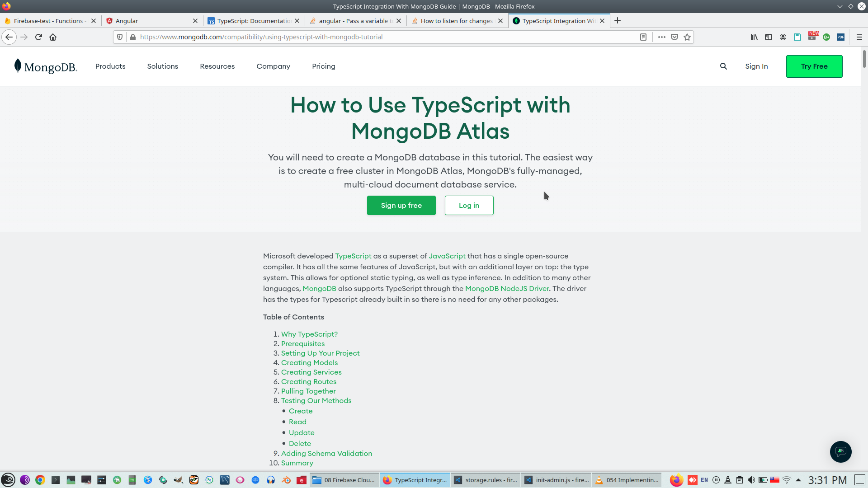Click MongoDB site search magnifier icon

[723, 66]
